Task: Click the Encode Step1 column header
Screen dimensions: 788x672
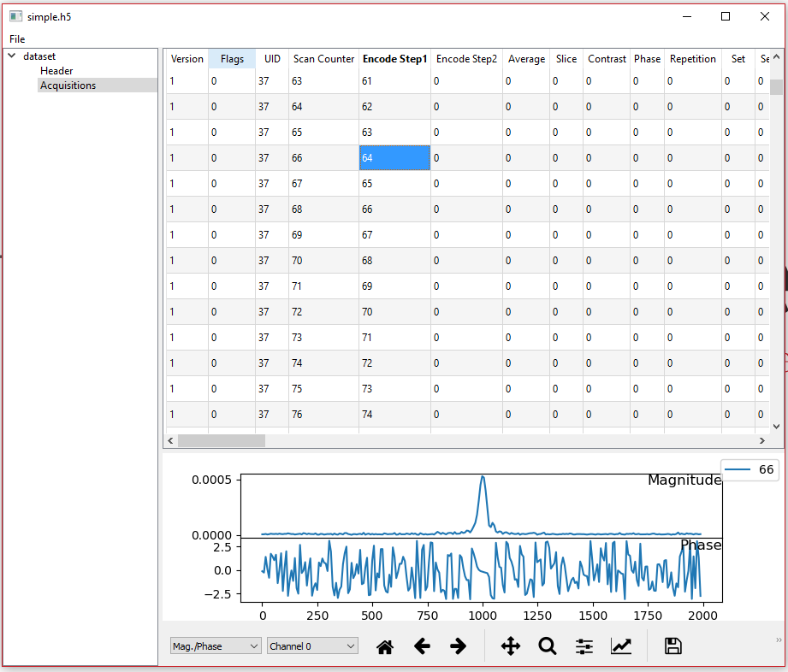Action: [394, 59]
